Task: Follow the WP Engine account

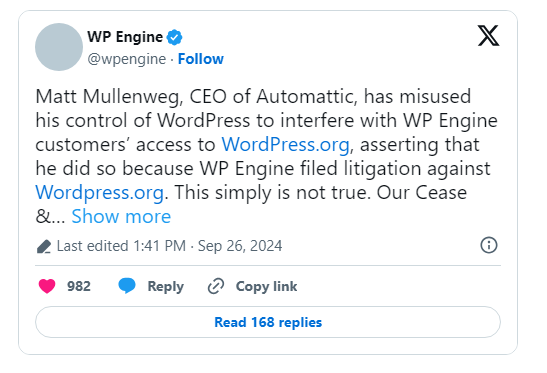Action: (201, 59)
